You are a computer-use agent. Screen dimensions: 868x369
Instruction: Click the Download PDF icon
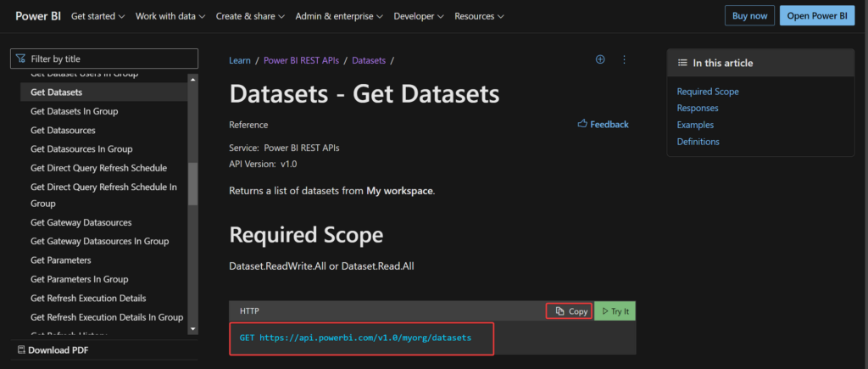pos(20,349)
